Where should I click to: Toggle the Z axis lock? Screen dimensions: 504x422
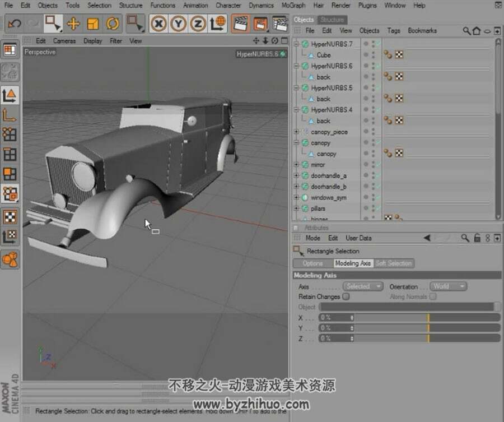coord(198,24)
